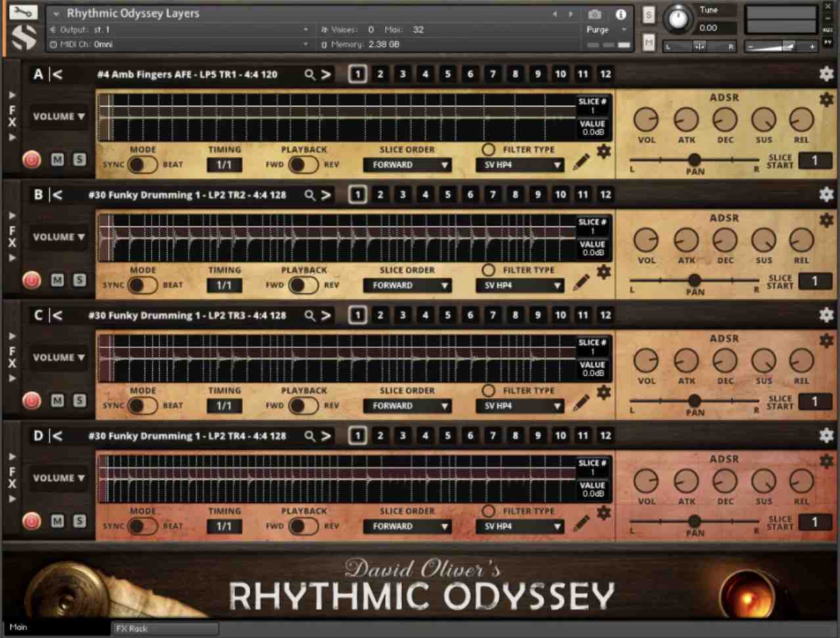
Task: Open the SV HP4 filter type dropdown on layer A
Action: tap(519, 165)
